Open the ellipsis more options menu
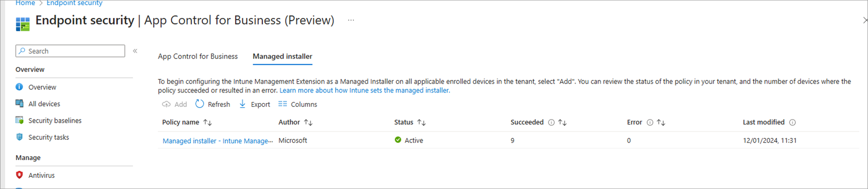 [351, 20]
